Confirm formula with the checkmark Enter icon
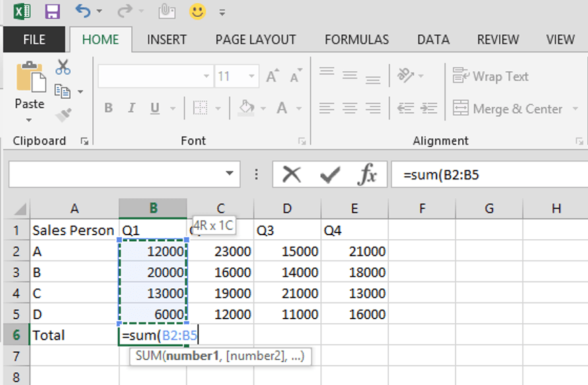The height and width of the screenshot is (385, 588). click(x=330, y=175)
